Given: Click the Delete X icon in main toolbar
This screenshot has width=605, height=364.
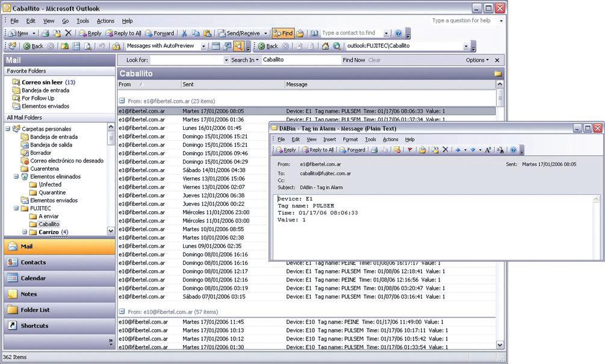Looking at the screenshot, I should tap(68, 33).
